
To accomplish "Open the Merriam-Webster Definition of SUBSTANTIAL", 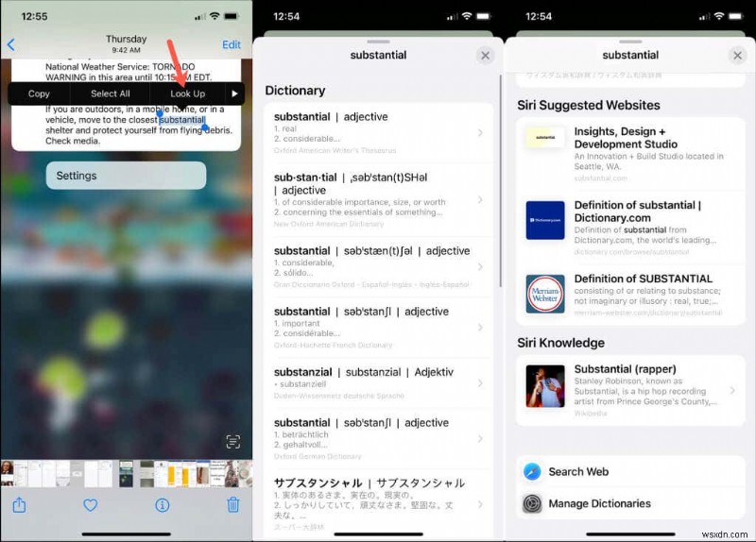I will pyautogui.click(x=630, y=295).
